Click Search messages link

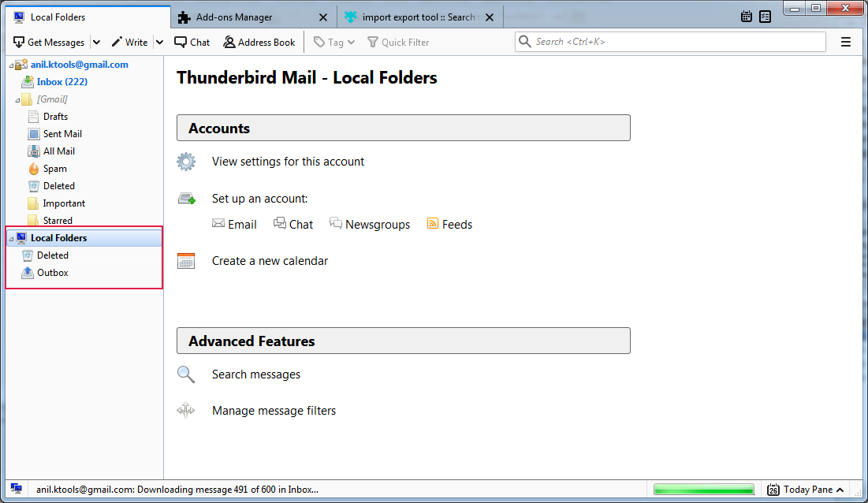(255, 374)
